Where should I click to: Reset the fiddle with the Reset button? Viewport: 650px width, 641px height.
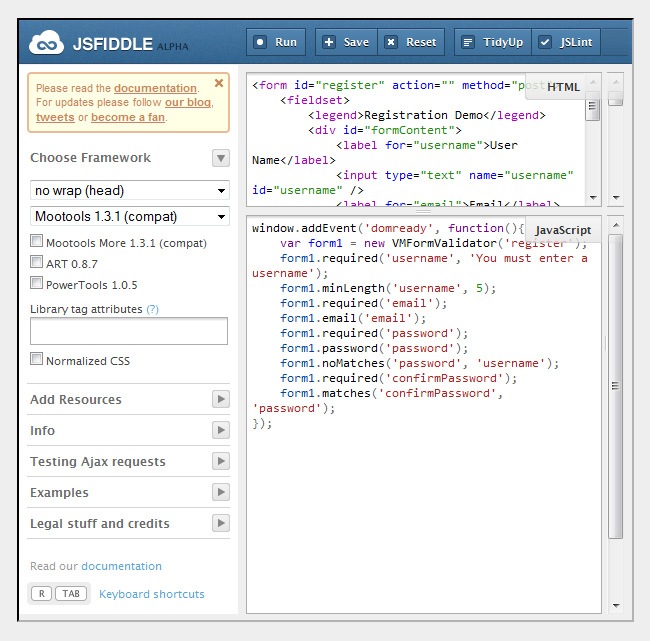click(x=410, y=42)
